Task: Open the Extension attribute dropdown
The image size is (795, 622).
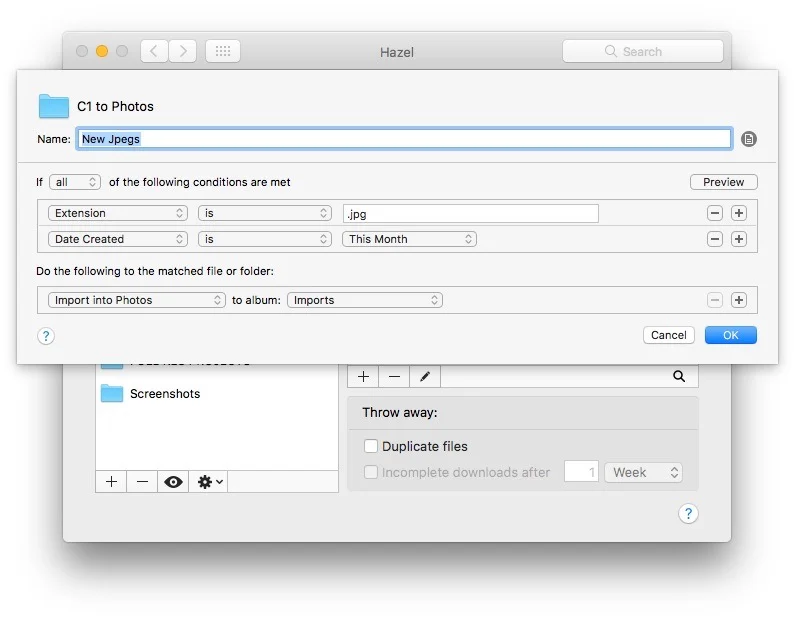Action: [118, 213]
